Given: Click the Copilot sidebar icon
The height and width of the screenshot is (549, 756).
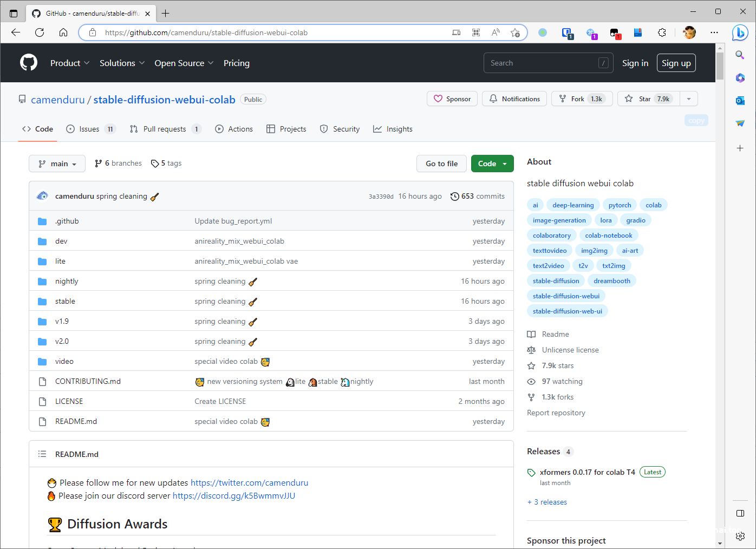Looking at the screenshot, I should coord(740,78).
